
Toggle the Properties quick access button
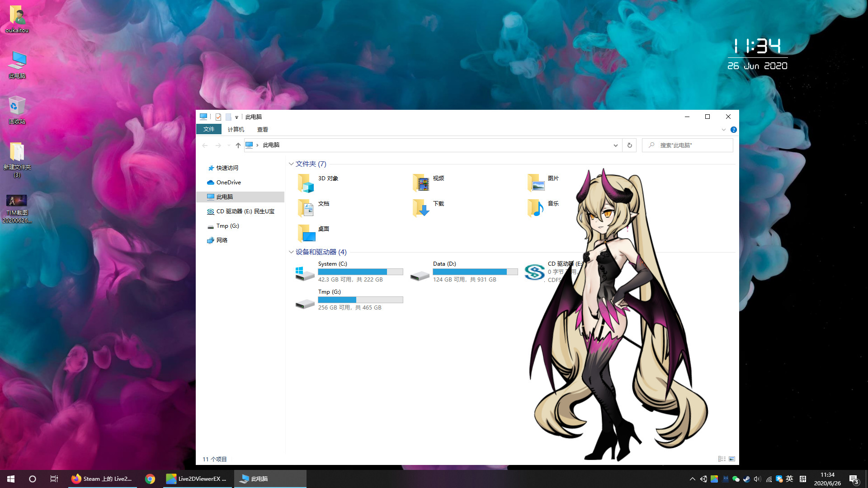[x=218, y=117]
